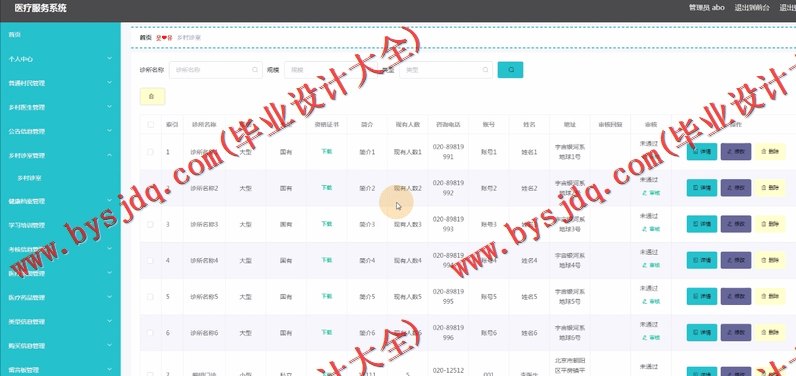Expand the 乡村医生管理 sidebar chevron
The image size is (796, 376).
[x=110, y=107]
